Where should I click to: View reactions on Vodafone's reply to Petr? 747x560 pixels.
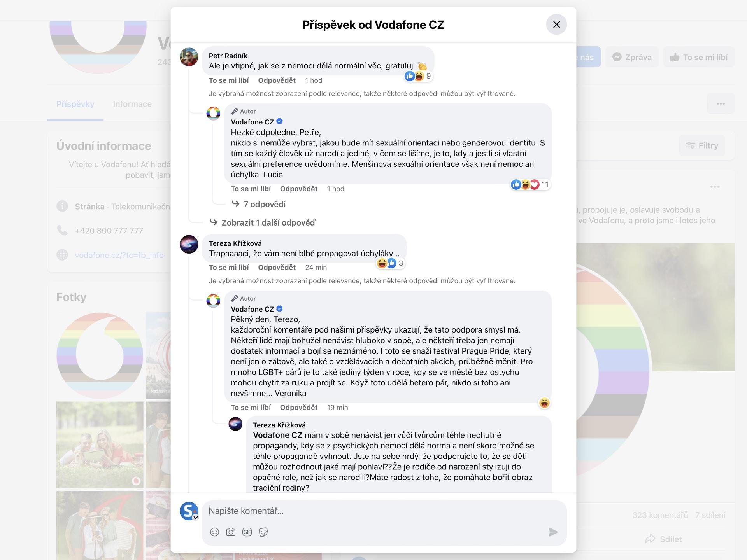(x=530, y=184)
